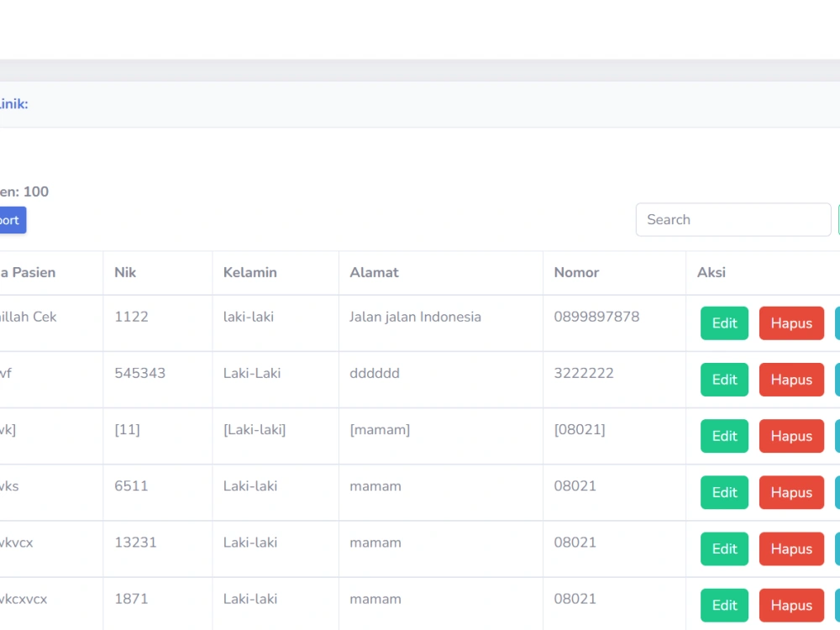
Task: Click the Alamat column header
Action: [x=374, y=273]
